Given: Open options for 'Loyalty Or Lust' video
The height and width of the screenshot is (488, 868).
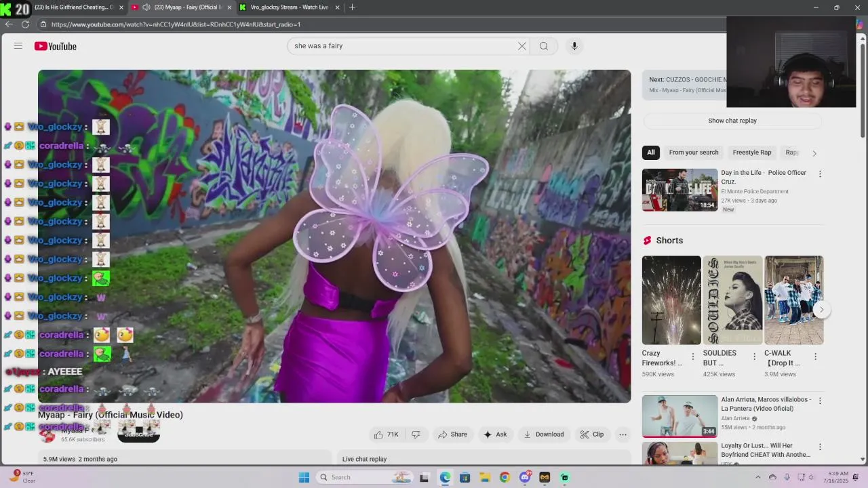Looking at the screenshot, I should pyautogui.click(x=820, y=447).
